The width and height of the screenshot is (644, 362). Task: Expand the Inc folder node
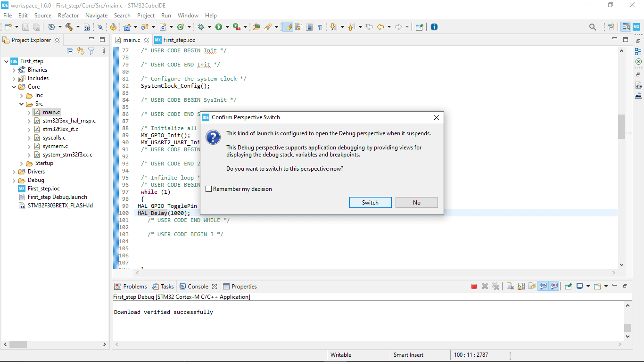pos(22,95)
